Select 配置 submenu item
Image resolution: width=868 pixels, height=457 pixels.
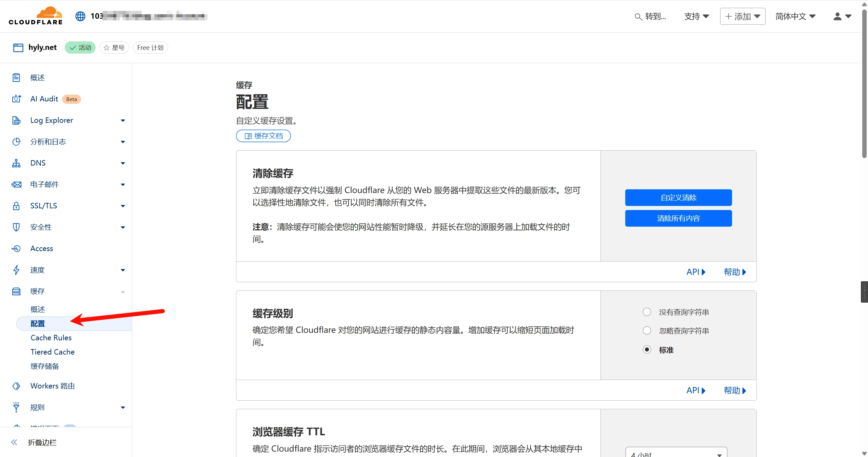[x=74, y=323]
